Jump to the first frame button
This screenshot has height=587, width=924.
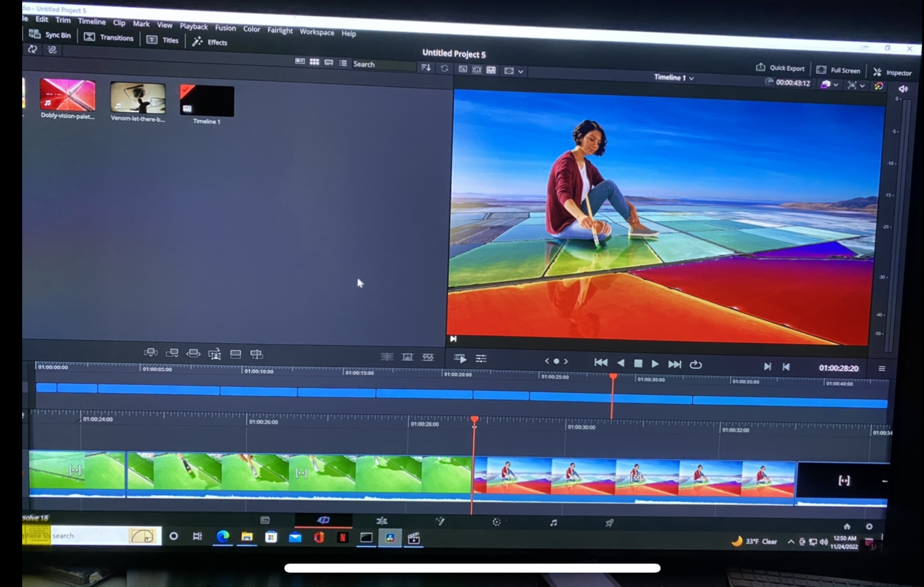coord(601,362)
